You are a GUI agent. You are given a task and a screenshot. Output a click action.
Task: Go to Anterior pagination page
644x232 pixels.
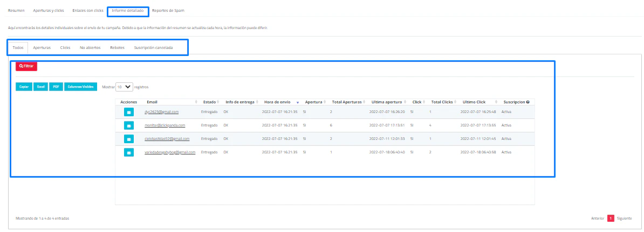598,219
